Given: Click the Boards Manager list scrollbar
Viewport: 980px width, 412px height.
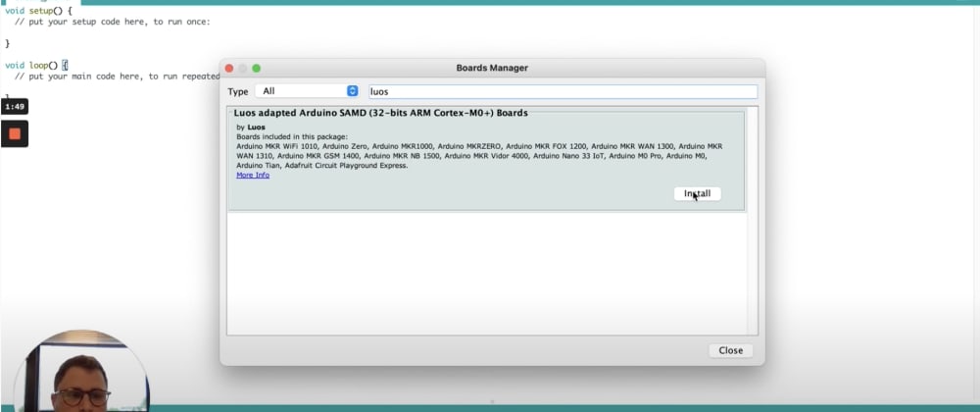Looking at the screenshot, I should coord(753,220).
